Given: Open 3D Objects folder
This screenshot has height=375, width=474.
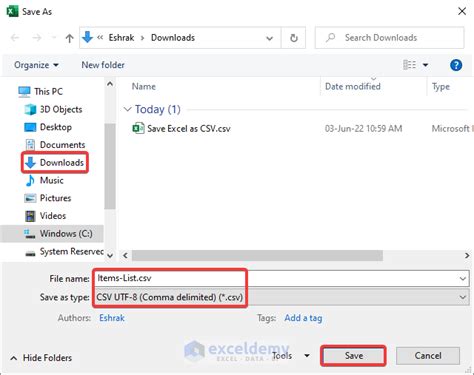Looking at the screenshot, I should 53,109.
